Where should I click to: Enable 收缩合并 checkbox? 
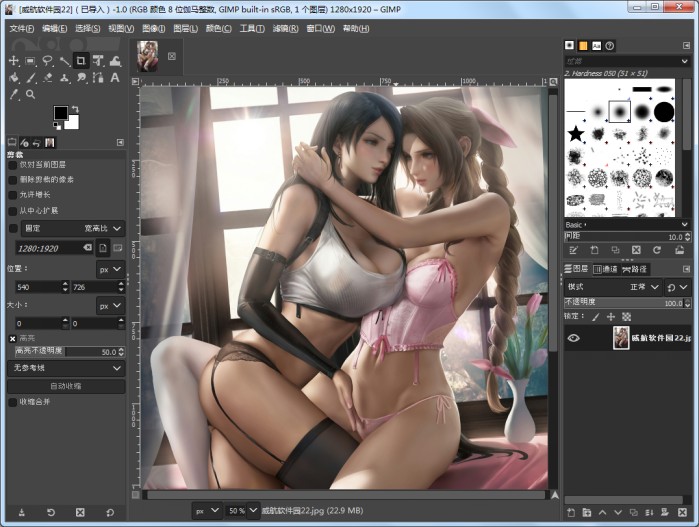pos(13,402)
